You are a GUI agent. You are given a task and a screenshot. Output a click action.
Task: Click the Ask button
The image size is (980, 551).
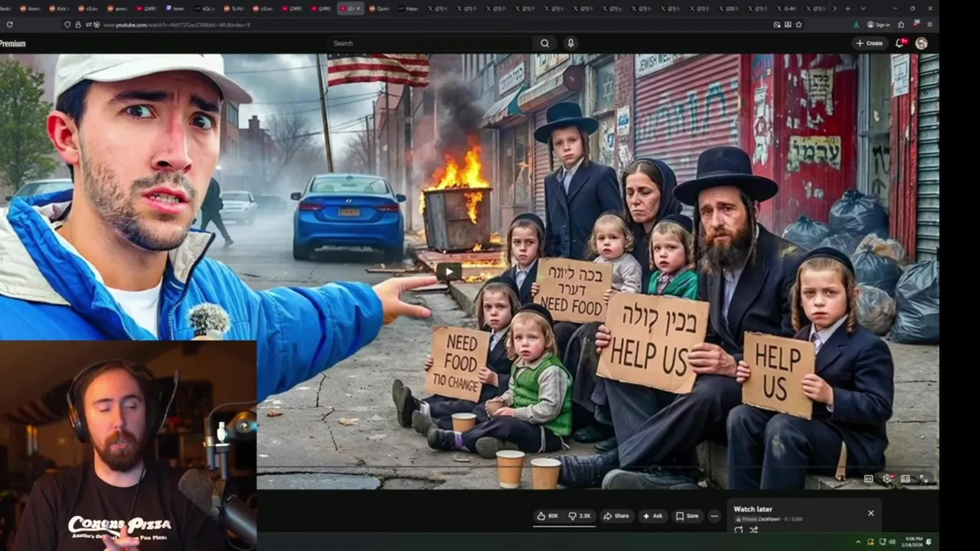652,516
